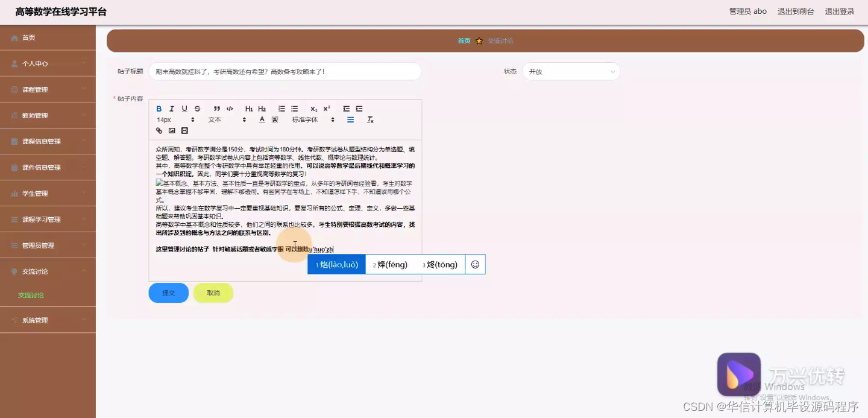Open the 标准字体 font family dropdown
The width and height of the screenshot is (868, 418).
pyautogui.click(x=313, y=119)
